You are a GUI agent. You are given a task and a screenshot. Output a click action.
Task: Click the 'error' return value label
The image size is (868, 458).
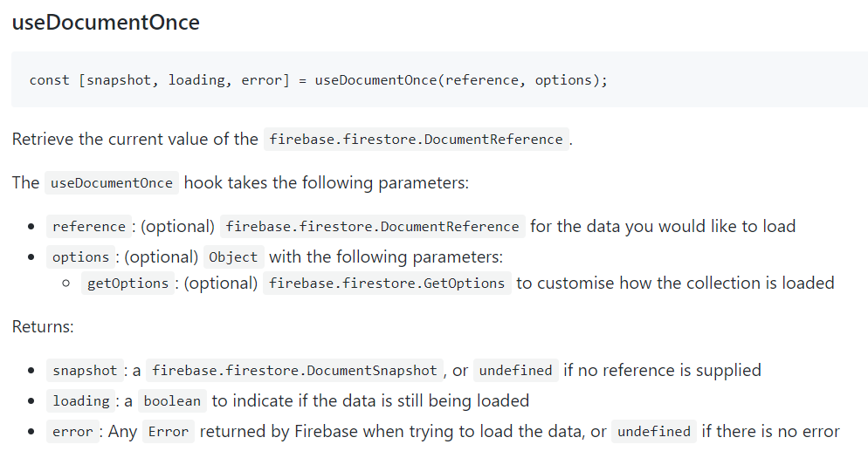pos(72,432)
